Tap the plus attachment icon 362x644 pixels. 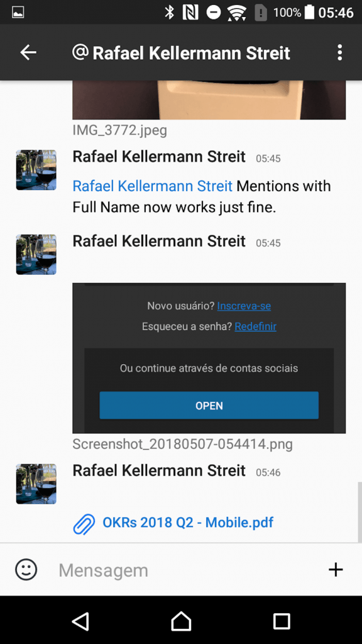(336, 570)
